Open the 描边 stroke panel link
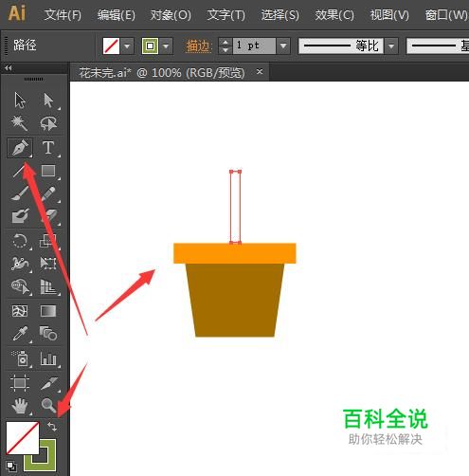Viewport: 469px width, 476px height. [198, 46]
